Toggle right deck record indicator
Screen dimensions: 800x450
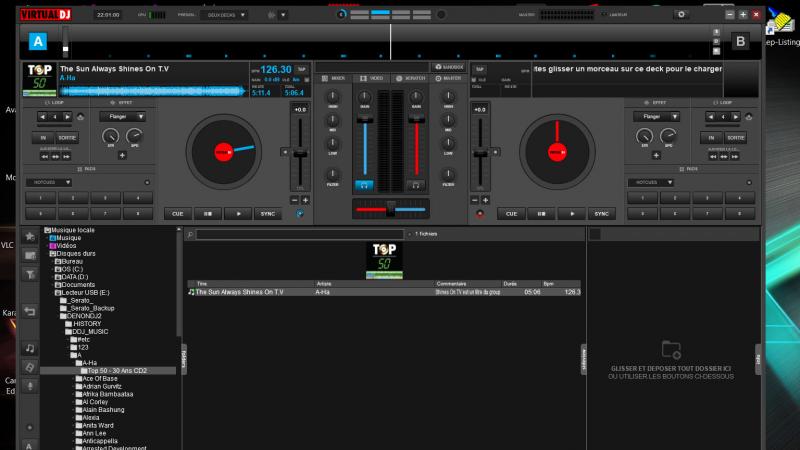coord(480,214)
